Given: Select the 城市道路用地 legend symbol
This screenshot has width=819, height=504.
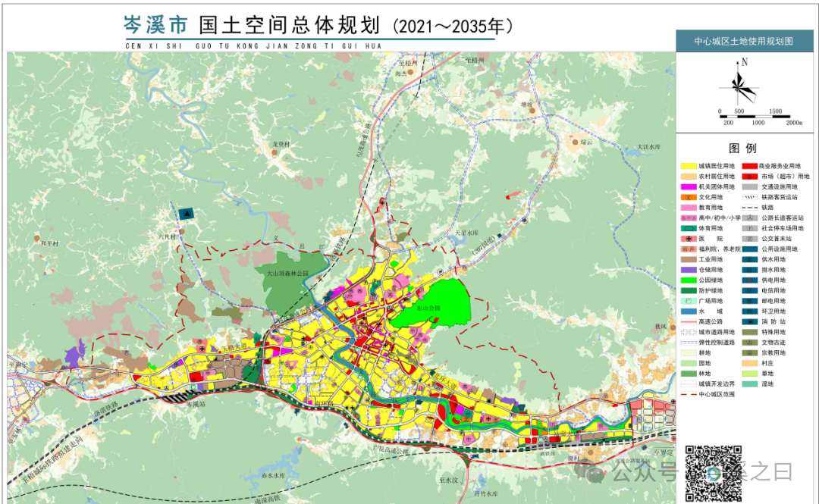Looking at the screenshot, I should [x=689, y=332].
